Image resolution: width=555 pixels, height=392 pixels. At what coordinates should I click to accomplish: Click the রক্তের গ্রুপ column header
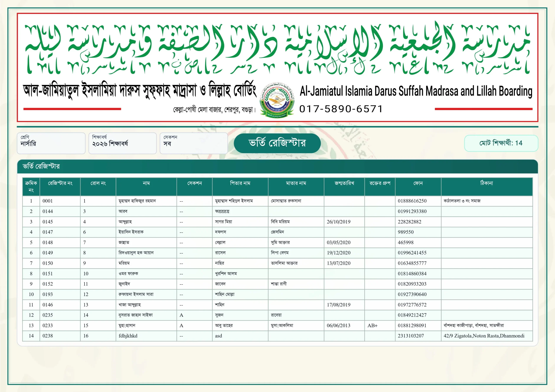point(380,187)
